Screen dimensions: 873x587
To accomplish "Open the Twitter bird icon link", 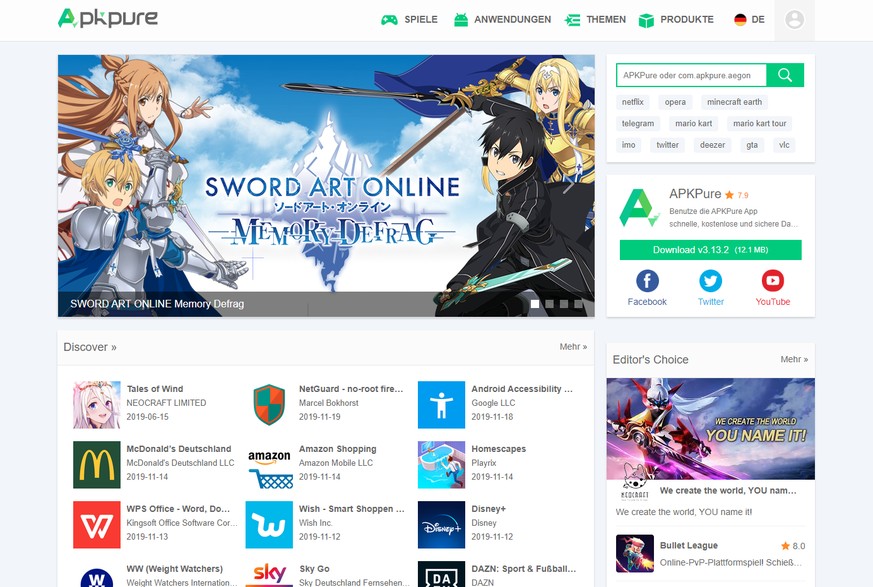I will pyautogui.click(x=710, y=281).
